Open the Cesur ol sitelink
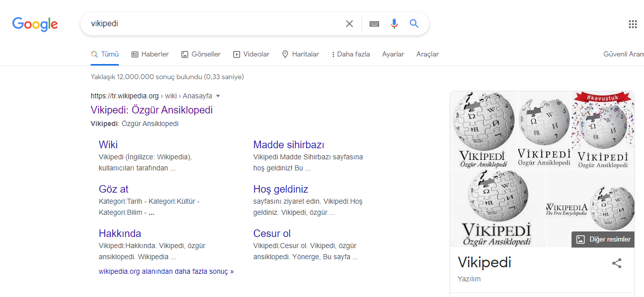The image size is (644, 297). click(x=272, y=233)
